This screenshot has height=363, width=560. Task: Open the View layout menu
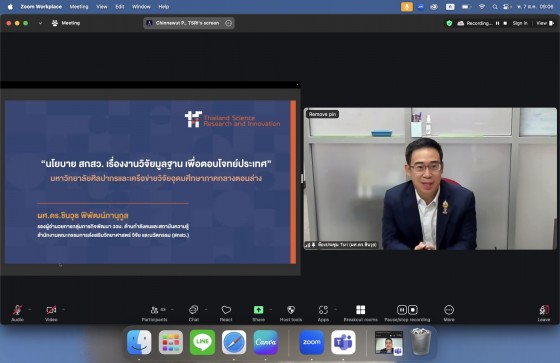coord(545,23)
